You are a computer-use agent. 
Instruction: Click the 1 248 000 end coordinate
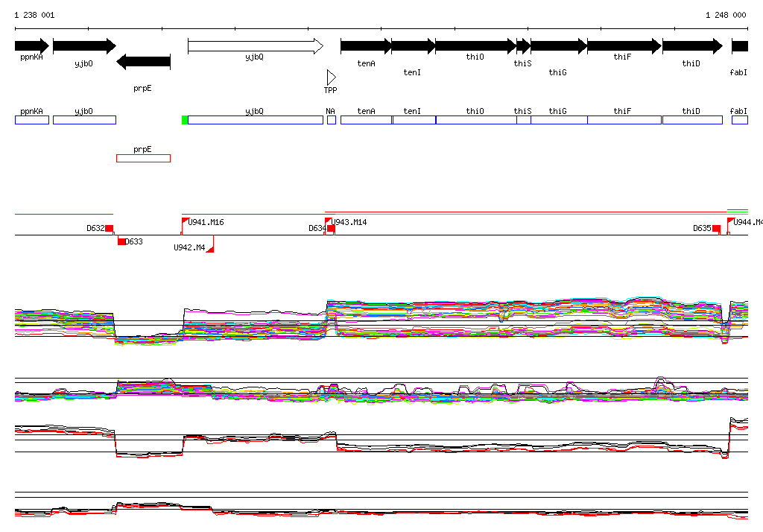pyautogui.click(x=726, y=15)
